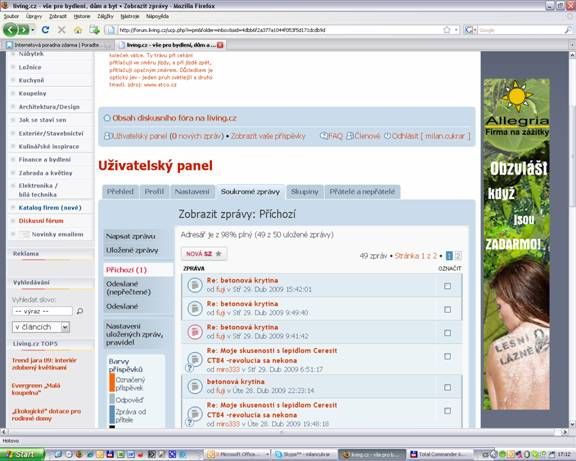Switch to the Nastavení tab
This screenshot has width=576, height=461.
tap(192, 192)
